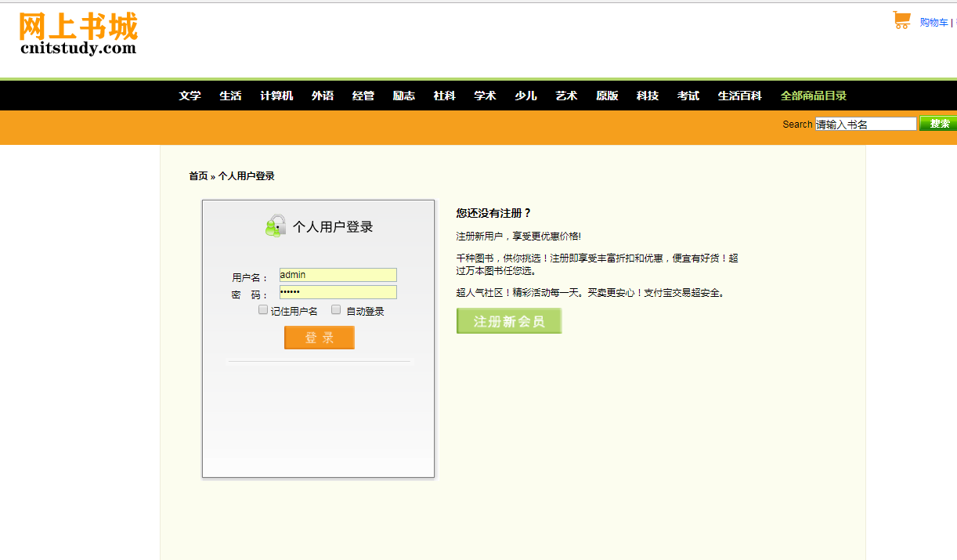The height and width of the screenshot is (560, 957).
Task: Open the 外语 category
Action: (323, 96)
